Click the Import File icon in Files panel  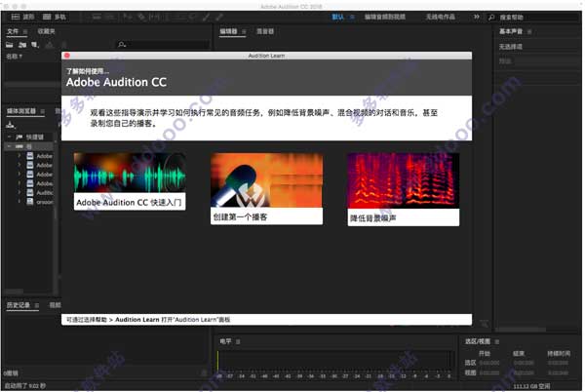pos(22,45)
